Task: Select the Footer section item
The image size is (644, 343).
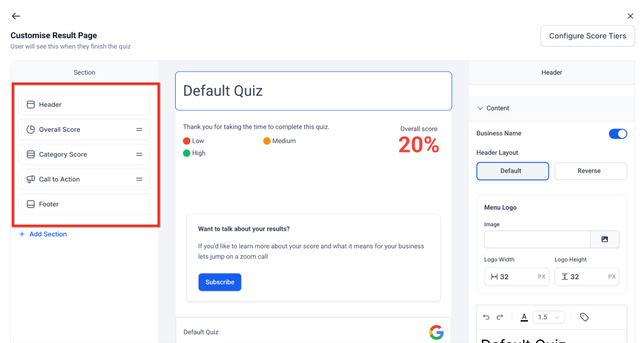Action: point(84,204)
